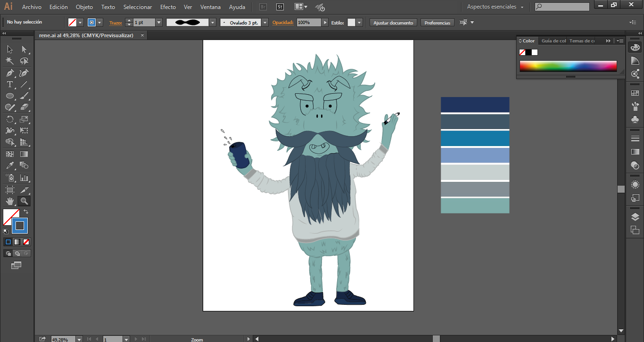Select the Ellipse tool

click(x=9, y=96)
